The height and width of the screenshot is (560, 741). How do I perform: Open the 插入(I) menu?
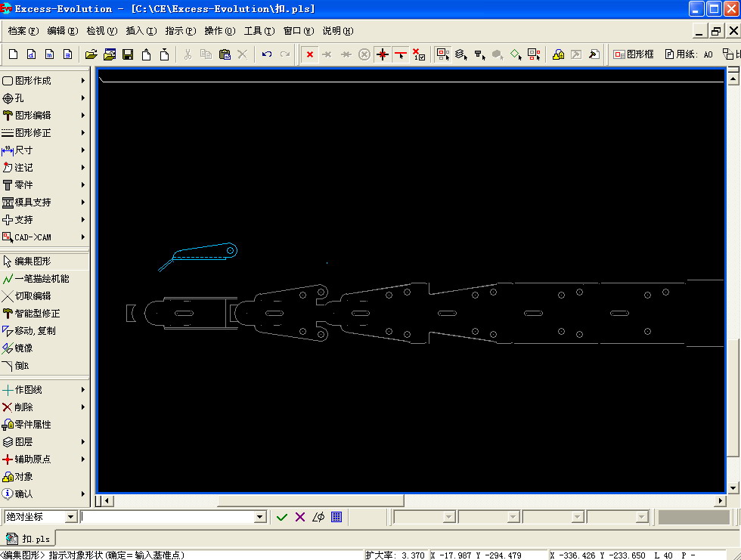coord(141,31)
